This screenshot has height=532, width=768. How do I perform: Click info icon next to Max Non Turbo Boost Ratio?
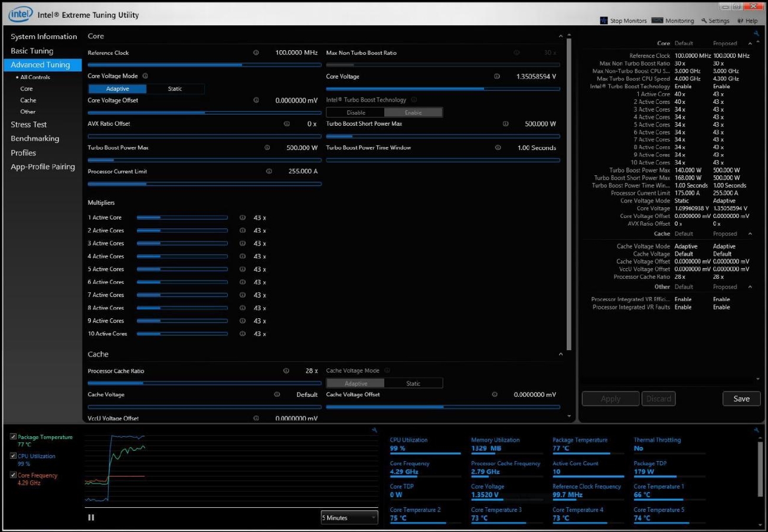pos(517,53)
